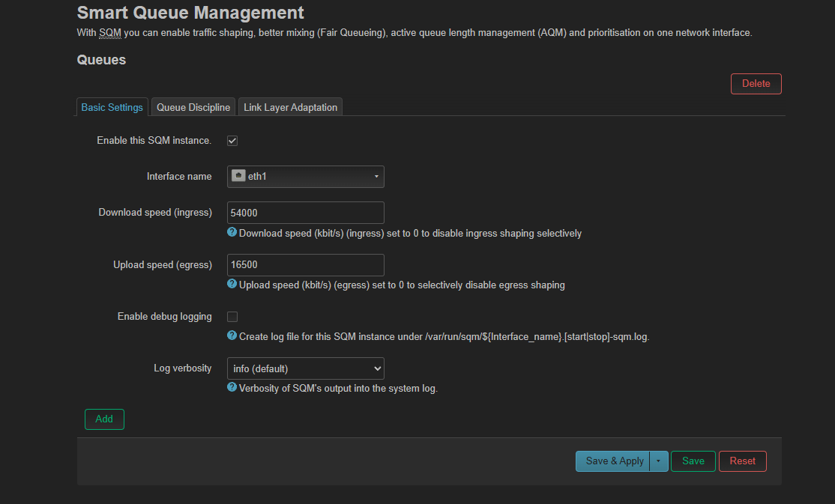835x504 pixels.
Task: Open the Save & Apply dropdown arrow
Action: coord(658,461)
